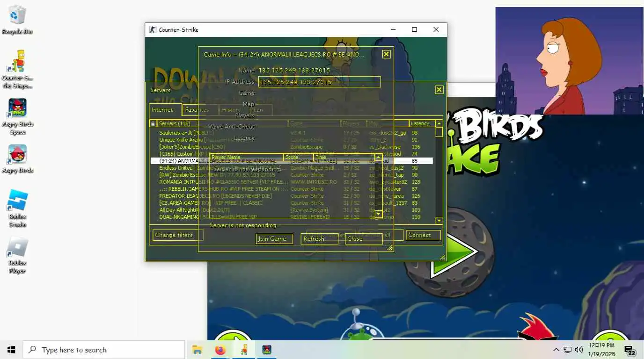Select the Angry Birds desktop icon
This screenshot has width=644, height=359.
tap(17, 159)
